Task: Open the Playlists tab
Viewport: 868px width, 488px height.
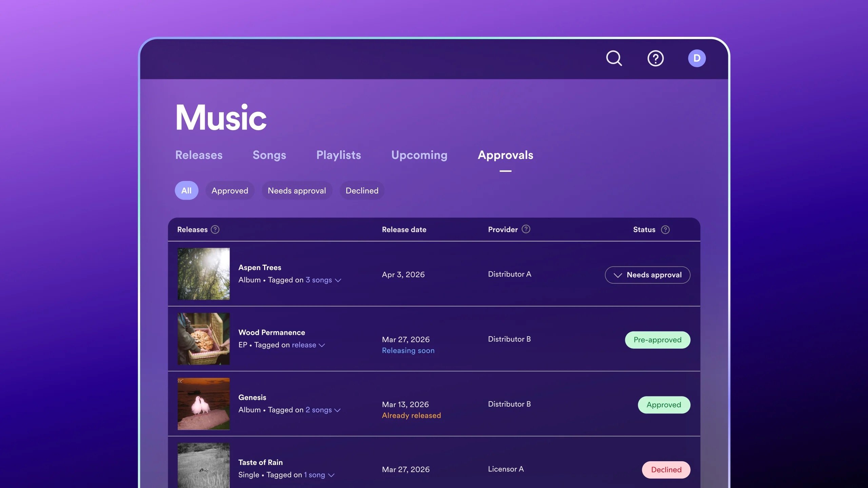Action: 338,155
